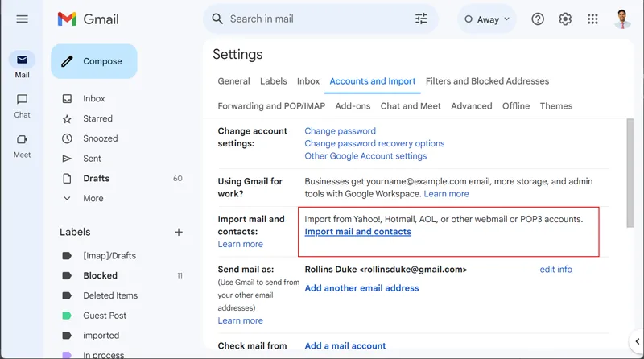
Task: Open the Google apps grid
Action: point(592,19)
